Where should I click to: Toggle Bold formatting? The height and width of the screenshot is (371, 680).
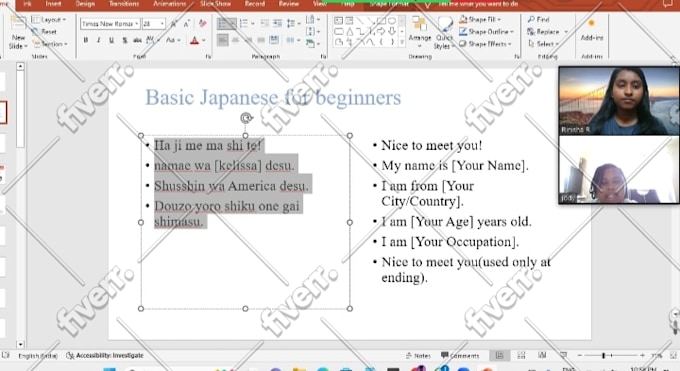point(86,40)
